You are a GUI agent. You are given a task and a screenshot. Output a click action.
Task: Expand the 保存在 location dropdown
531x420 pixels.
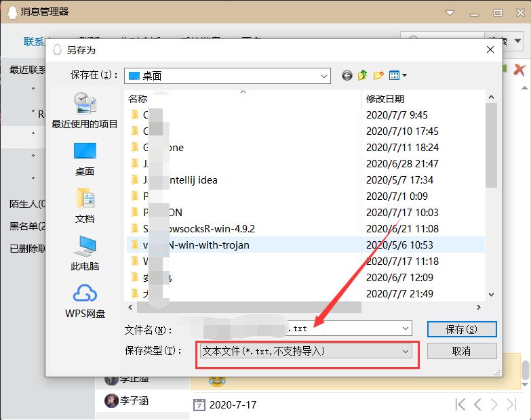323,76
